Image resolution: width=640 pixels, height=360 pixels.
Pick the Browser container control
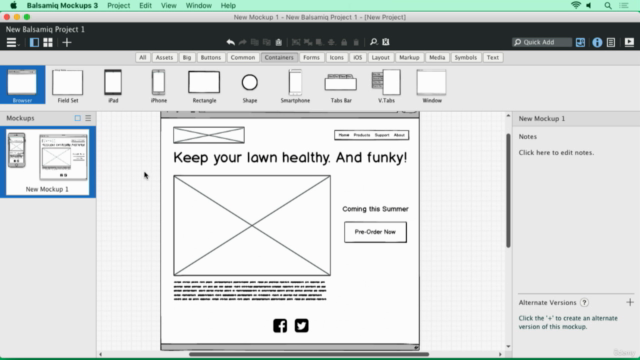coord(22,85)
